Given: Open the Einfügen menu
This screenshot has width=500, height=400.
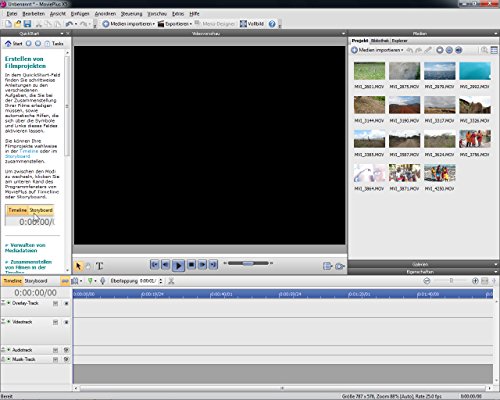Looking at the screenshot, I should 80,14.
